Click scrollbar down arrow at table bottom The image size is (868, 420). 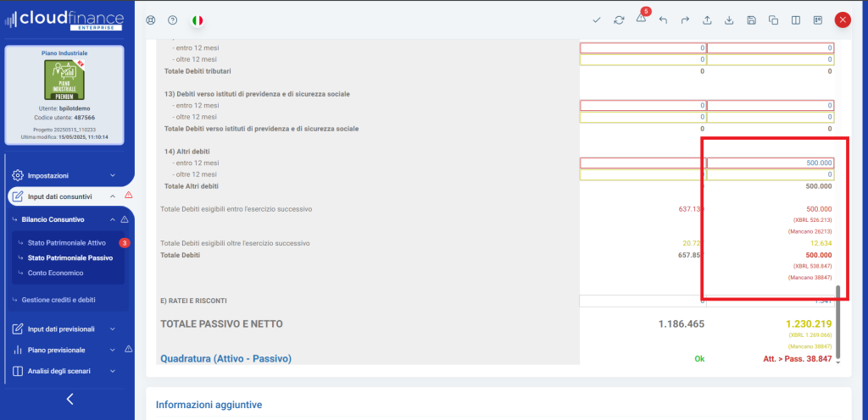point(839,362)
